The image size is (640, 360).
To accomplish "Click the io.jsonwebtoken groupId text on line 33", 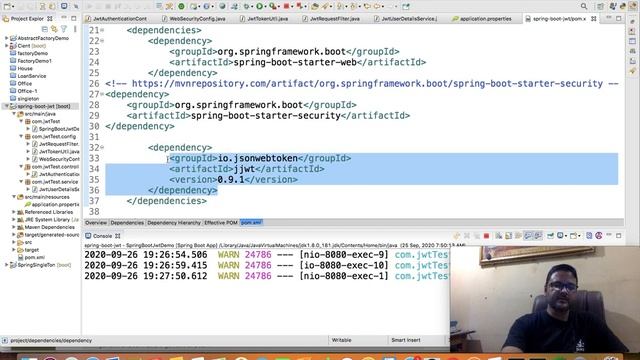I will tap(258, 158).
